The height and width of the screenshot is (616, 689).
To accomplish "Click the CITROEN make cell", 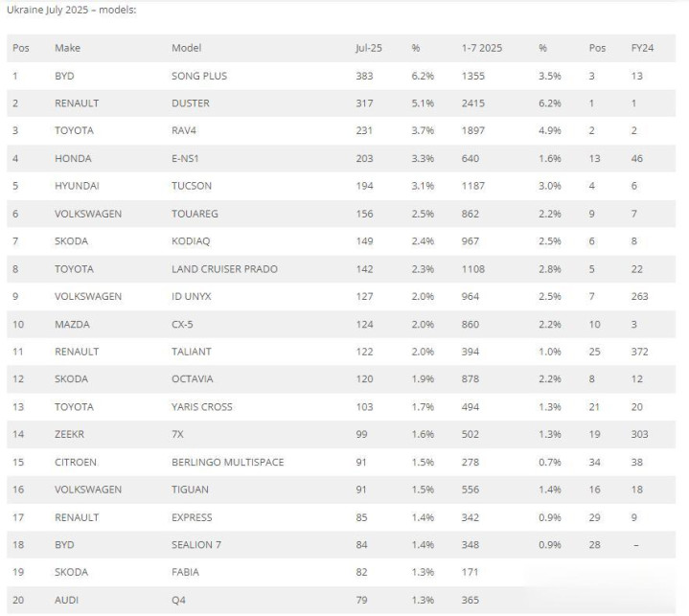I will click(76, 462).
